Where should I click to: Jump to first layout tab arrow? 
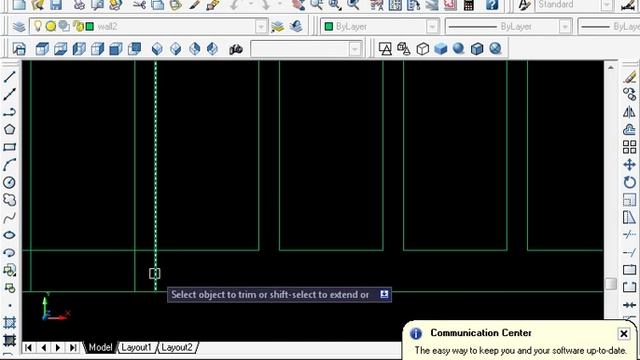pos(28,347)
